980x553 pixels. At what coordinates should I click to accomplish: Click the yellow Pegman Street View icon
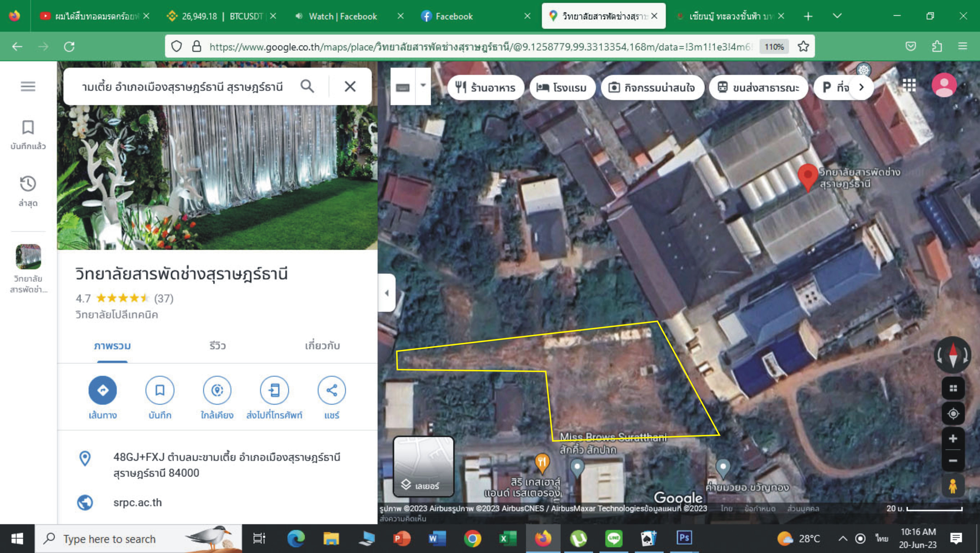click(x=953, y=486)
